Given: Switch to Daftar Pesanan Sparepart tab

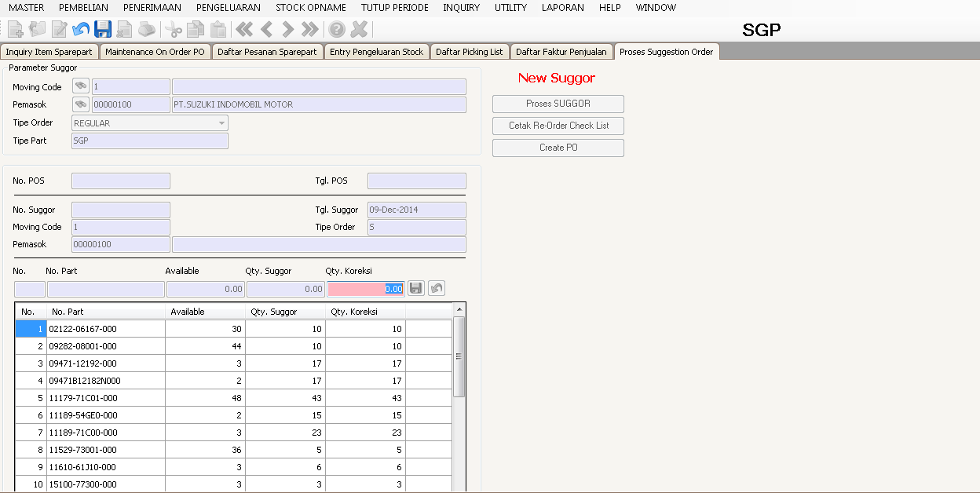Looking at the screenshot, I should pos(267,52).
